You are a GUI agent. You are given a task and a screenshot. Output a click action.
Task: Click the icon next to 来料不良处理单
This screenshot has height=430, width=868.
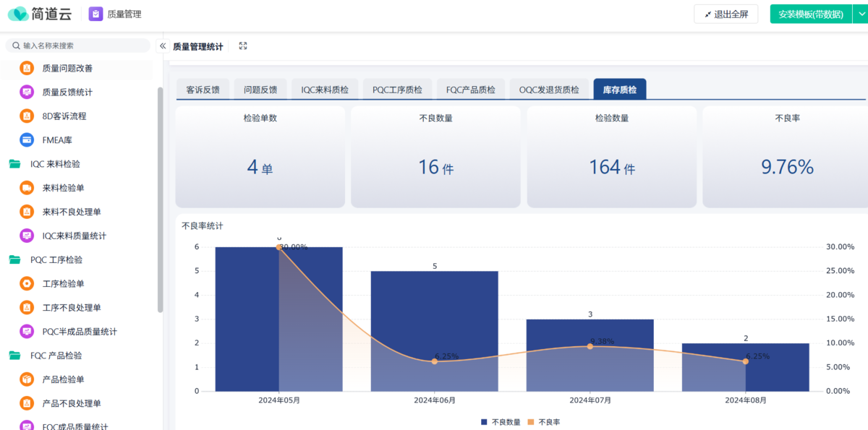27,212
